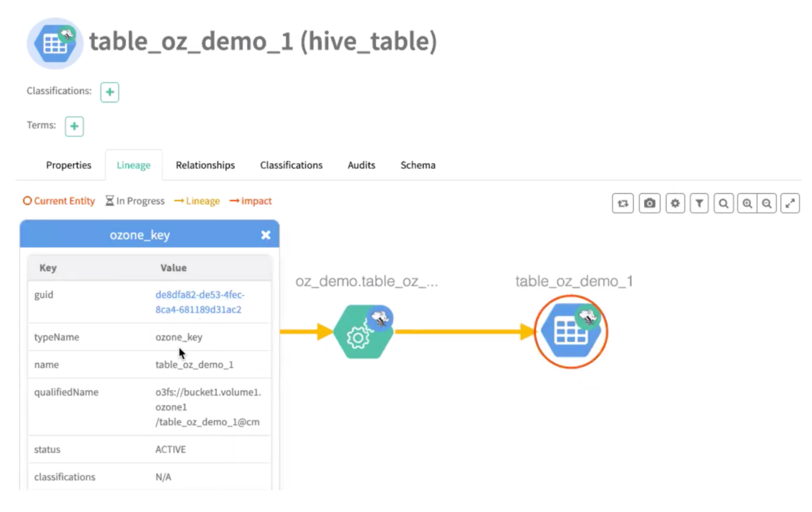Viewport: 812px width, 512px height.
Task: Open lineage settings gear icon
Action: [675, 204]
